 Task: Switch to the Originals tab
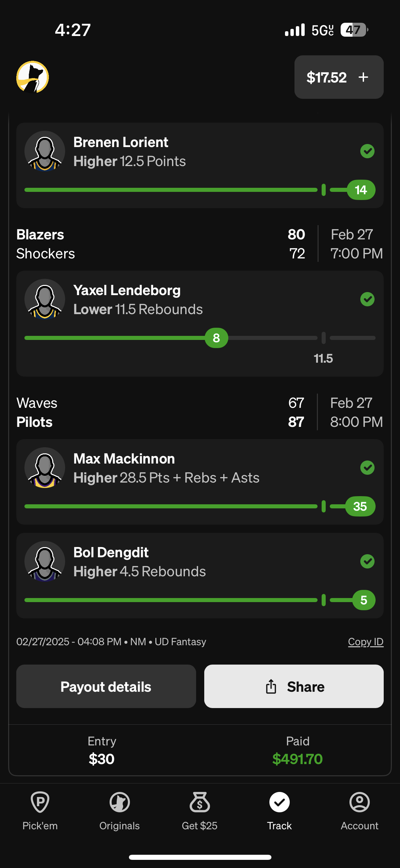(119, 810)
